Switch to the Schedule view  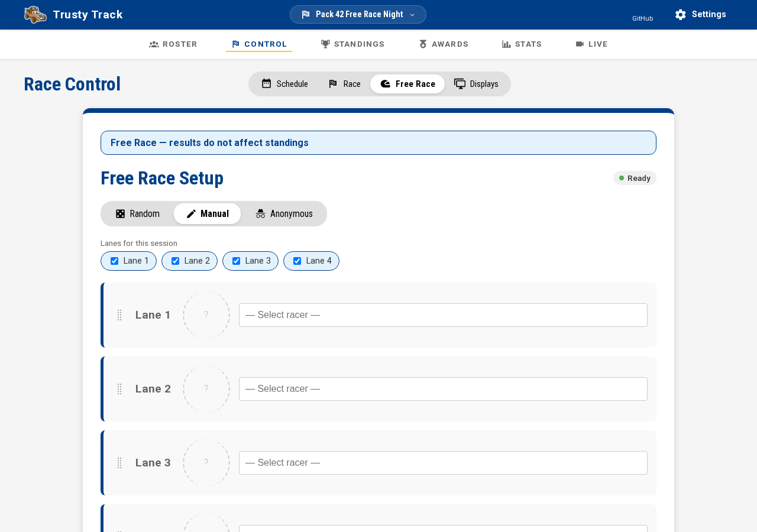click(x=284, y=84)
